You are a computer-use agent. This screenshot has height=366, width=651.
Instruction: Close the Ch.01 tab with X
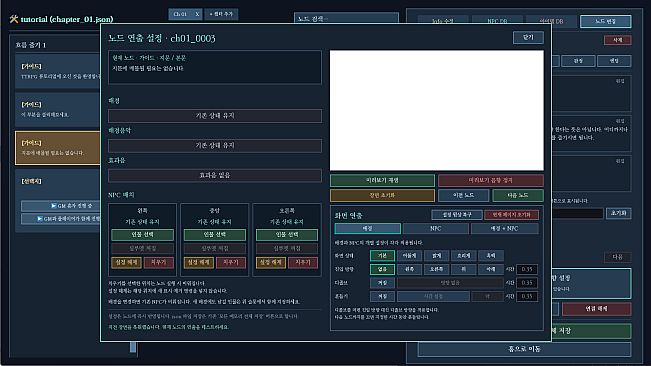(x=197, y=14)
